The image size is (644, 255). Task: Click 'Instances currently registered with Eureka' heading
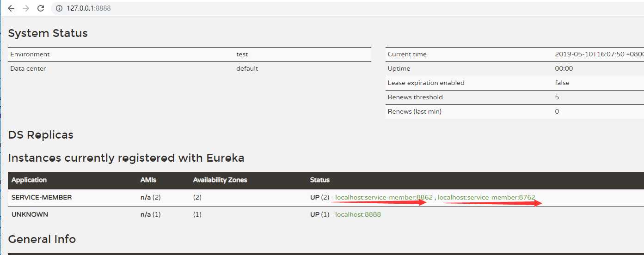126,158
